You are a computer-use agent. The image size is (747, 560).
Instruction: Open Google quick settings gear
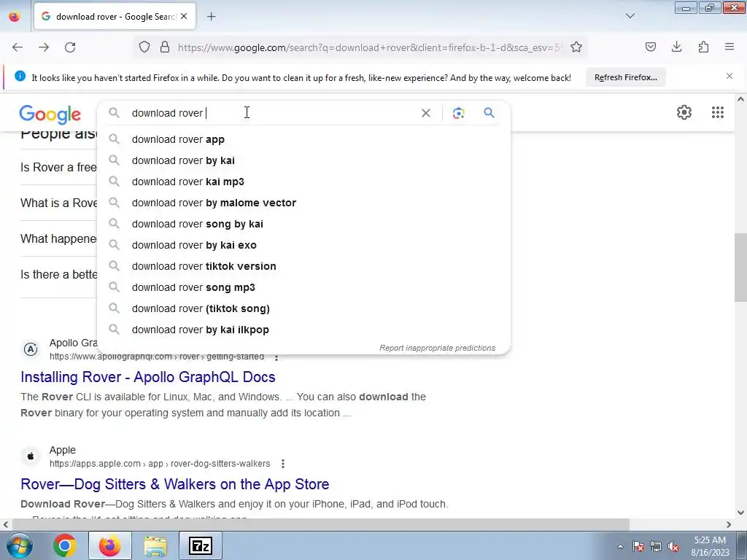click(x=684, y=112)
